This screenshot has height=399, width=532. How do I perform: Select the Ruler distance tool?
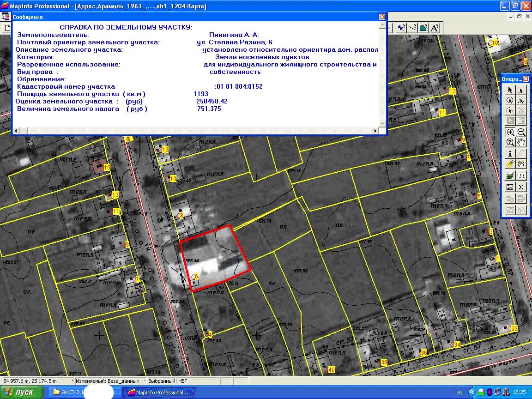coord(521,175)
